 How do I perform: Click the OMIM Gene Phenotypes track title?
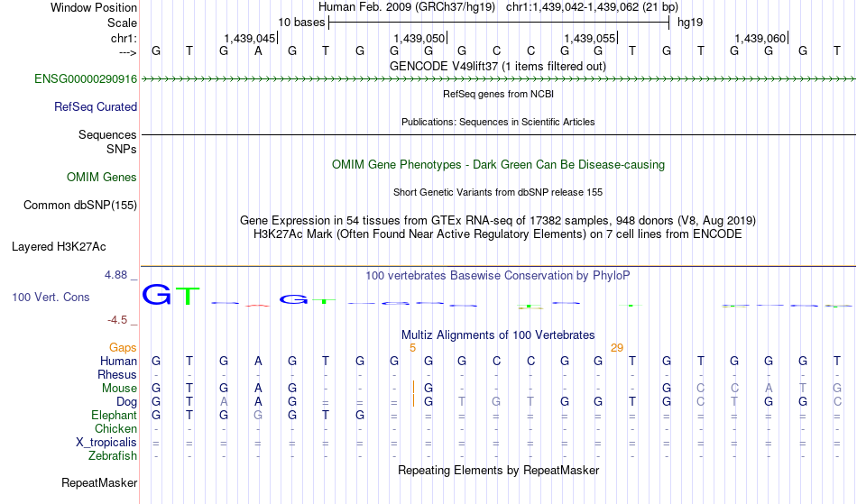499,164
